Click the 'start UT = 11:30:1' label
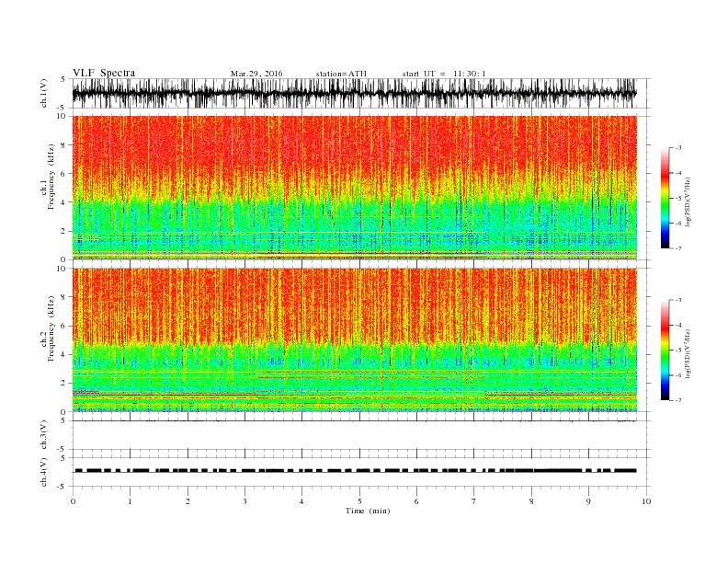 [444, 74]
